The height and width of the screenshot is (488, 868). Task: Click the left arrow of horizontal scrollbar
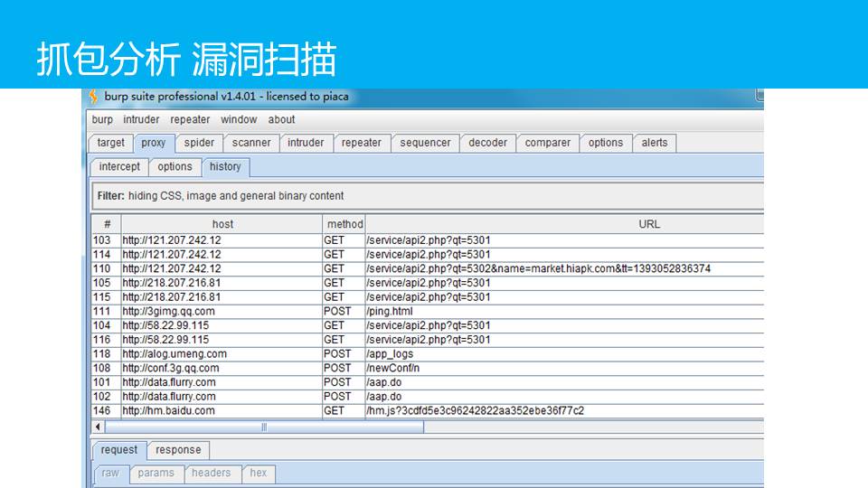[99, 427]
